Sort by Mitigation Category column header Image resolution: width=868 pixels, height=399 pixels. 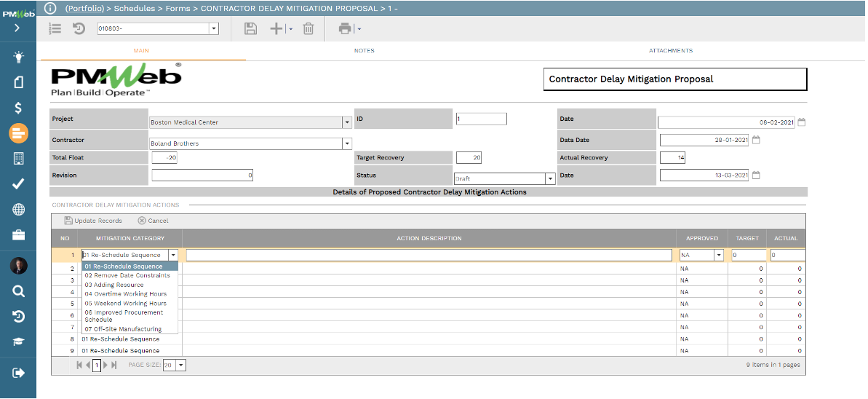click(130, 238)
